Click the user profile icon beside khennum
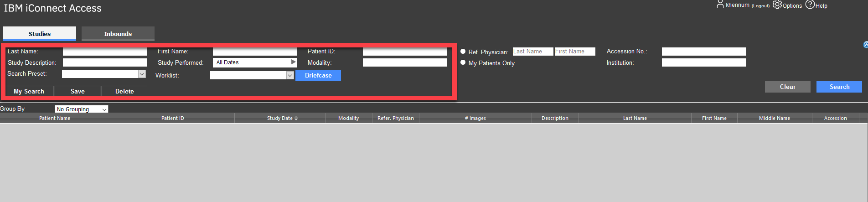 click(x=720, y=5)
